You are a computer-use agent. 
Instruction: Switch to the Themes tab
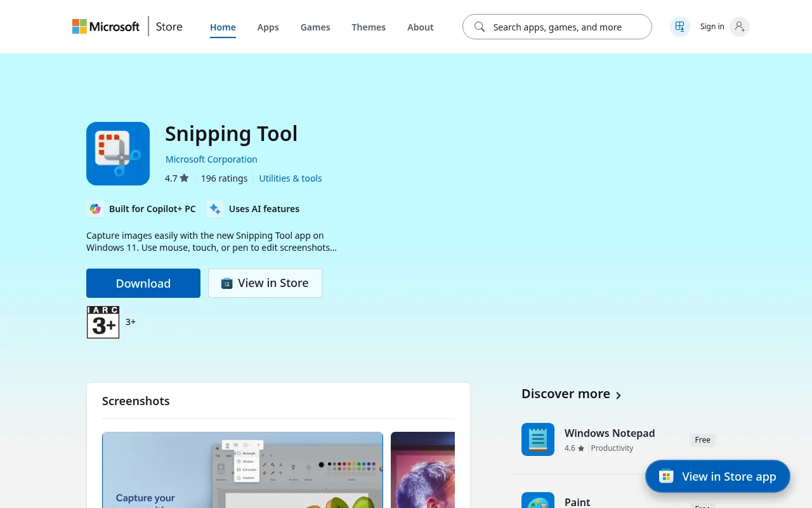pos(369,27)
